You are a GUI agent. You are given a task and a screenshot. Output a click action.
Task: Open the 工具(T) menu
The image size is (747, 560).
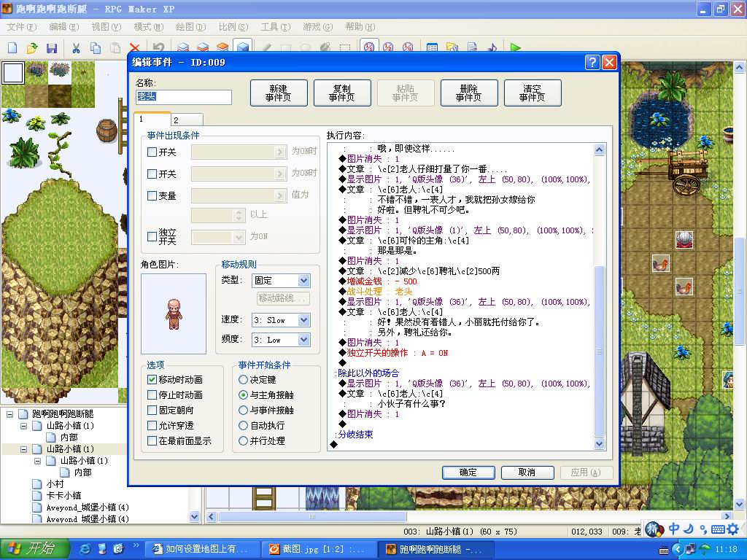275,27
